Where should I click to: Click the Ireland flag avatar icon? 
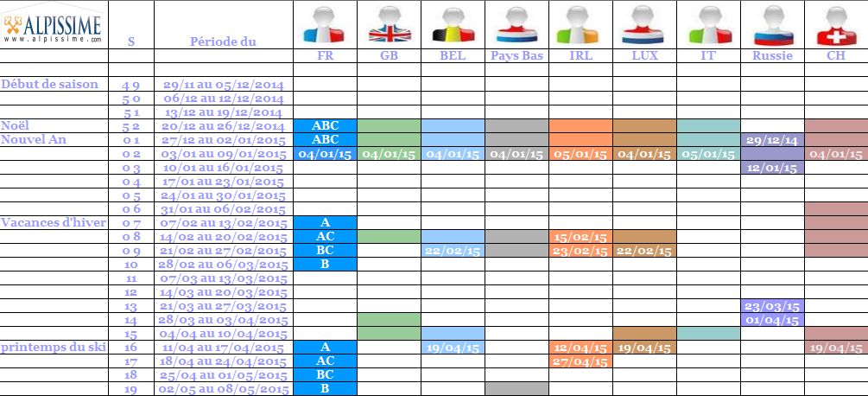tap(580, 26)
